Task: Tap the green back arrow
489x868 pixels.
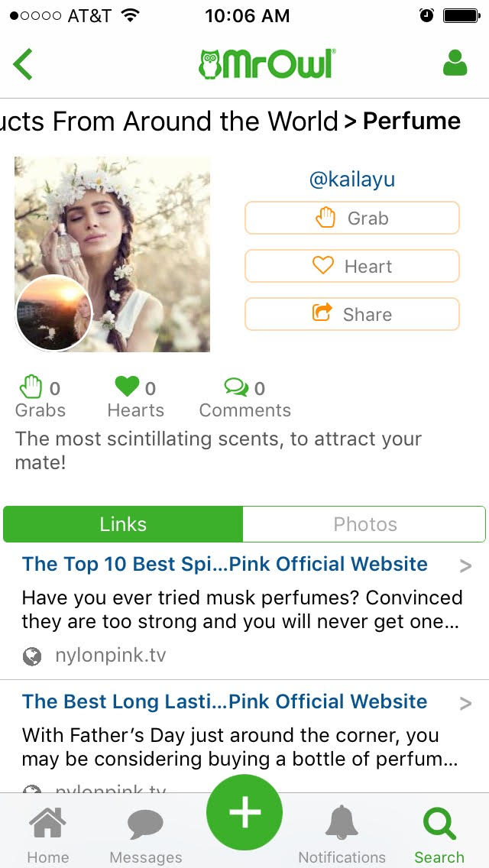Action: pyautogui.click(x=23, y=64)
